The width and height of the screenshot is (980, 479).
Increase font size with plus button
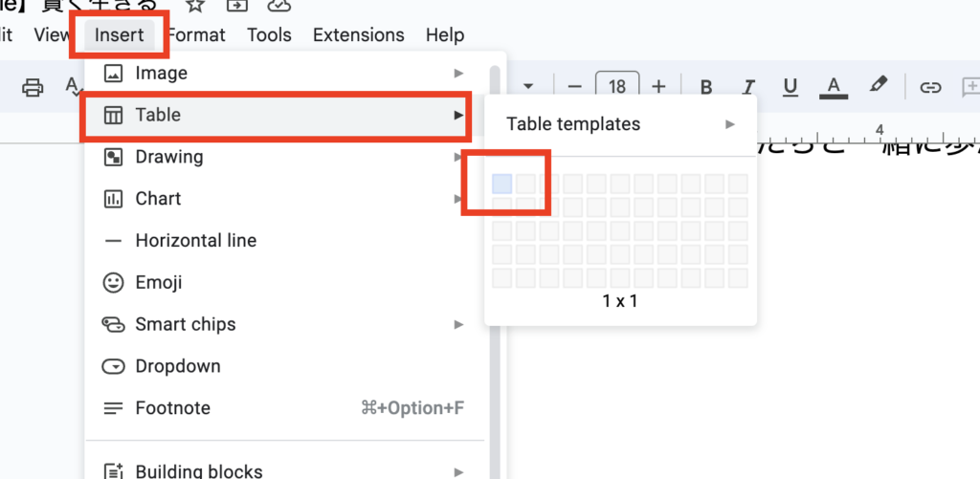pyautogui.click(x=658, y=87)
